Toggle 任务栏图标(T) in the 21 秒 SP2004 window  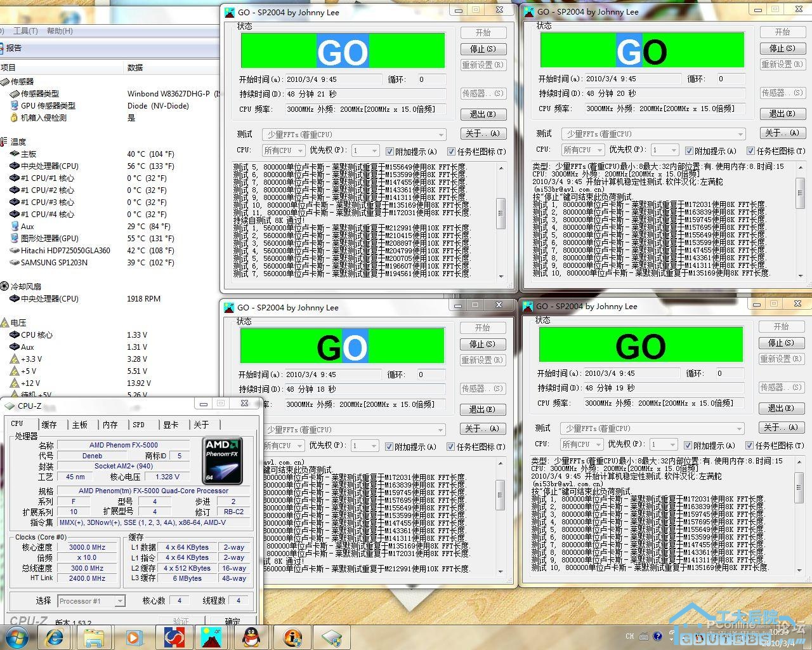pyautogui.click(x=451, y=151)
